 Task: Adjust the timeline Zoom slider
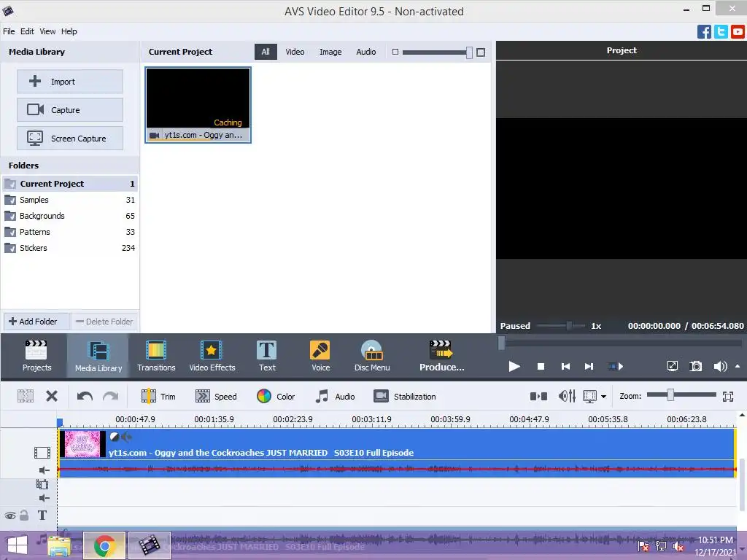point(670,394)
